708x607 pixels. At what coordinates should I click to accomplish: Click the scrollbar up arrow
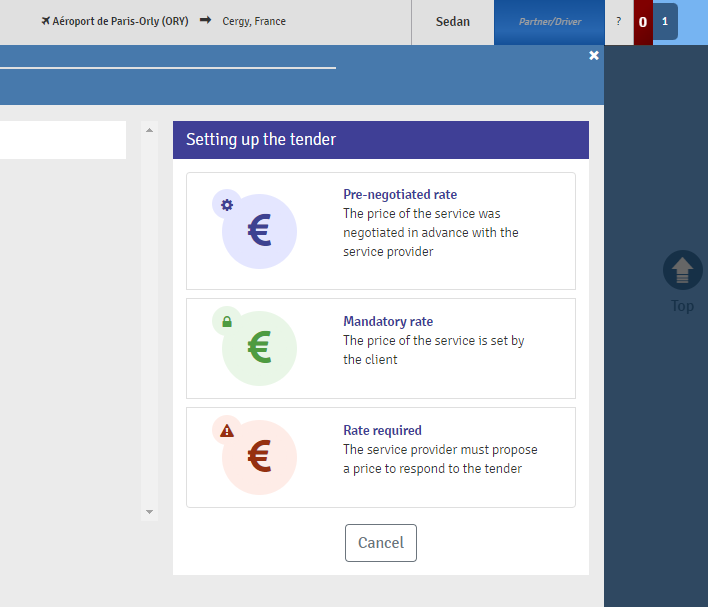tap(150, 130)
